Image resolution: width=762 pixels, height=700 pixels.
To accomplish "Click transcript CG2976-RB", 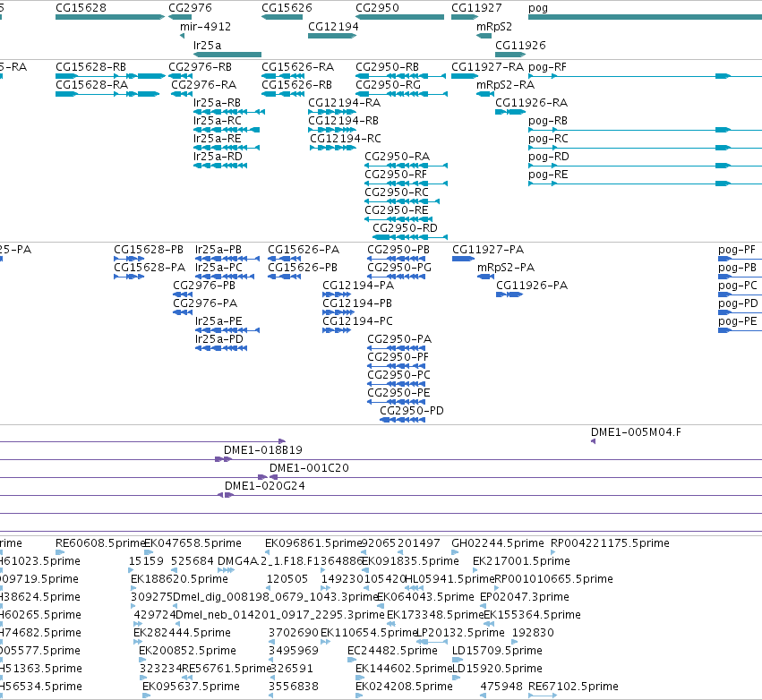I will [180, 76].
